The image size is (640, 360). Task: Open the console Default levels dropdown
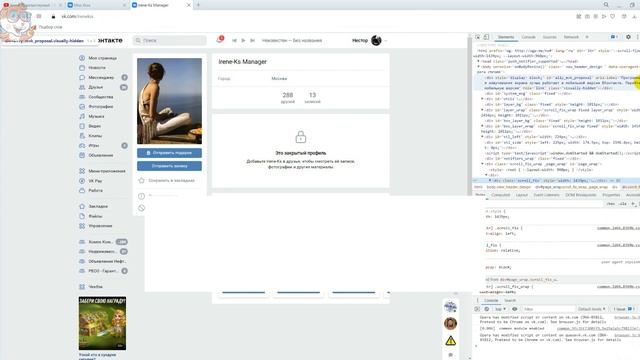(x=591, y=309)
